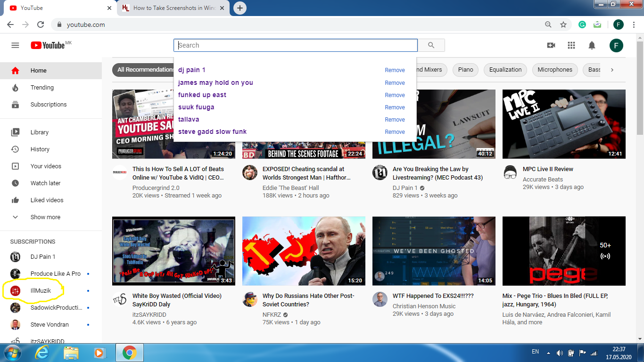The width and height of the screenshot is (644, 362).
Task: Open History in the sidebar
Action: [51, 149]
